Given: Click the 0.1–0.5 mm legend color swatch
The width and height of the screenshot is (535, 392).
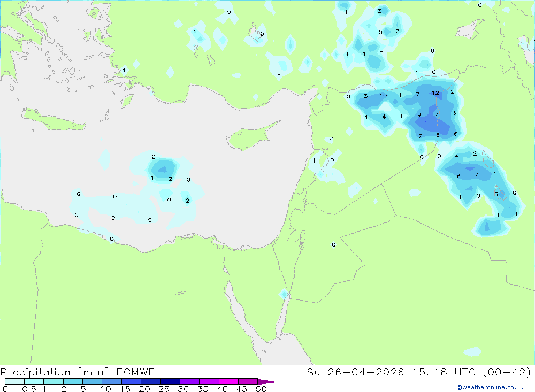Looking at the screenshot, I should (14, 381).
